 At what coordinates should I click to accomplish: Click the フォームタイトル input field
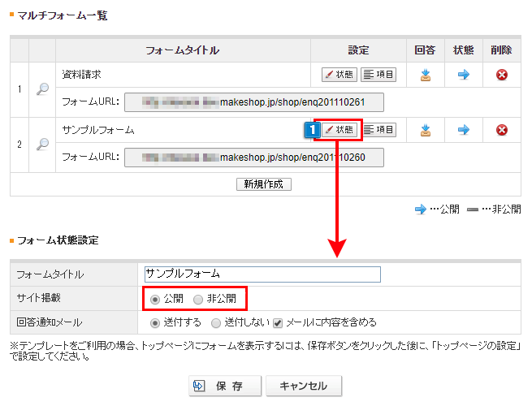click(x=262, y=274)
